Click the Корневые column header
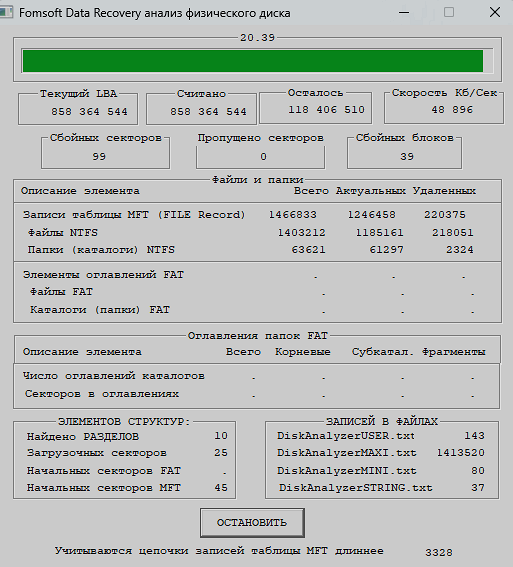Viewport: 513px width, 567px height. (303, 352)
